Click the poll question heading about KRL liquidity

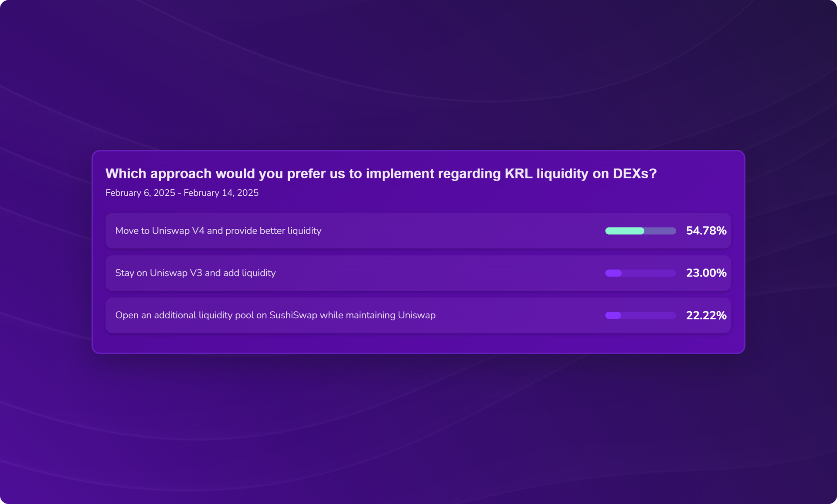coord(381,174)
